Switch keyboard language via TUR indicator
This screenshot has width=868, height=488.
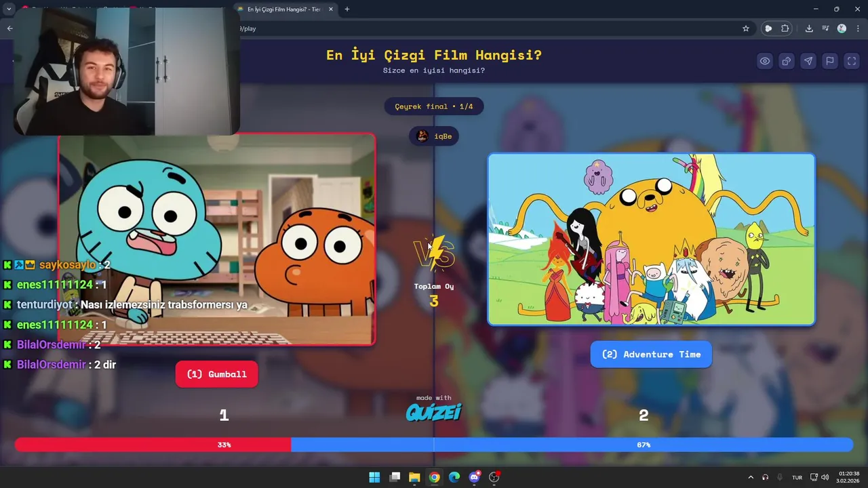(797, 477)
